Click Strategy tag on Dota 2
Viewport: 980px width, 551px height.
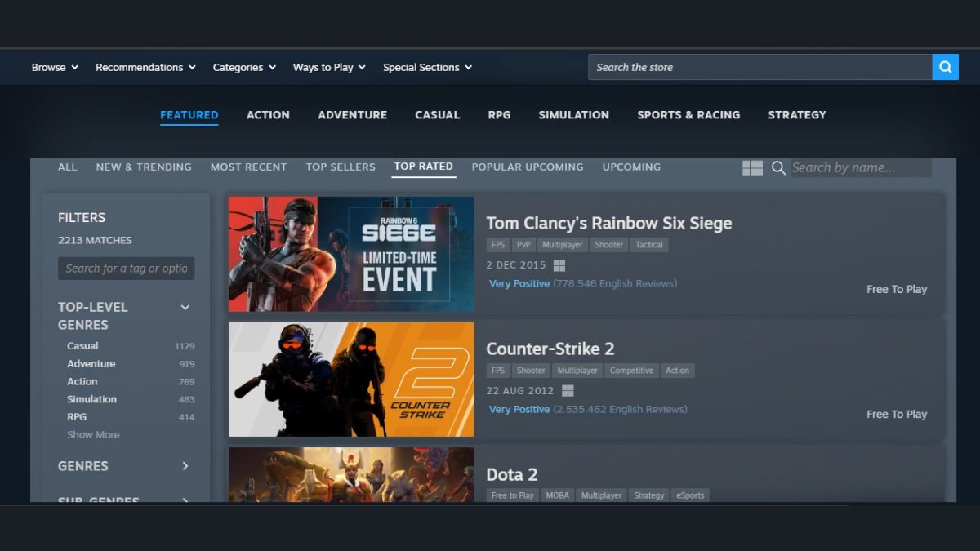click(x=648, y=495)
